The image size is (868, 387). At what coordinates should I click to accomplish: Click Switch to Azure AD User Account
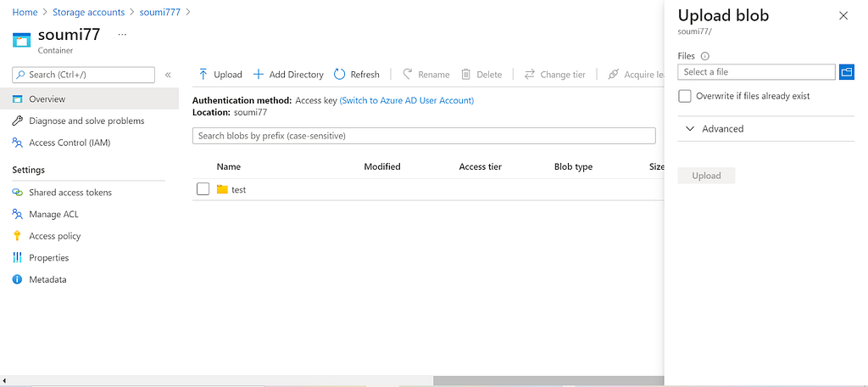coord(407,100)
